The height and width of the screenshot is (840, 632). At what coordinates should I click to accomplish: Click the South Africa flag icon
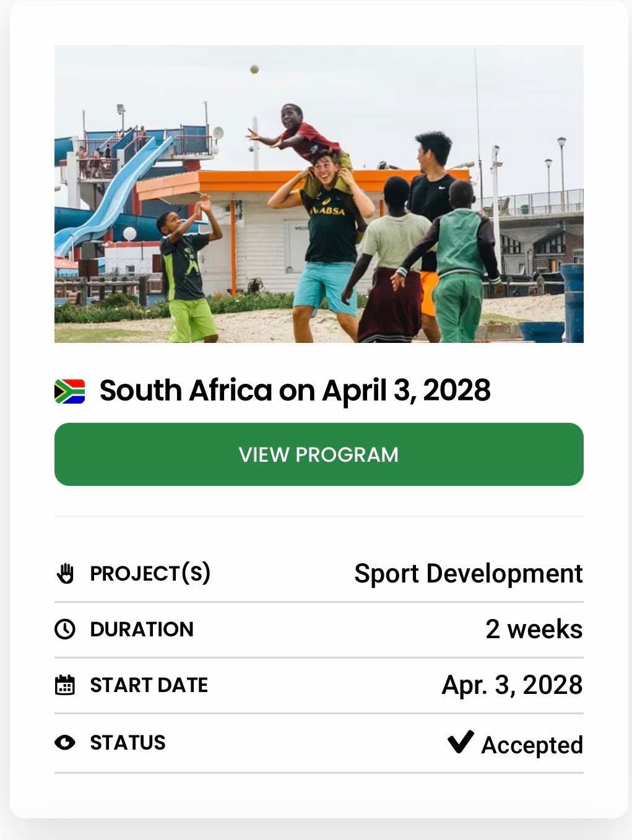(69, 391)
